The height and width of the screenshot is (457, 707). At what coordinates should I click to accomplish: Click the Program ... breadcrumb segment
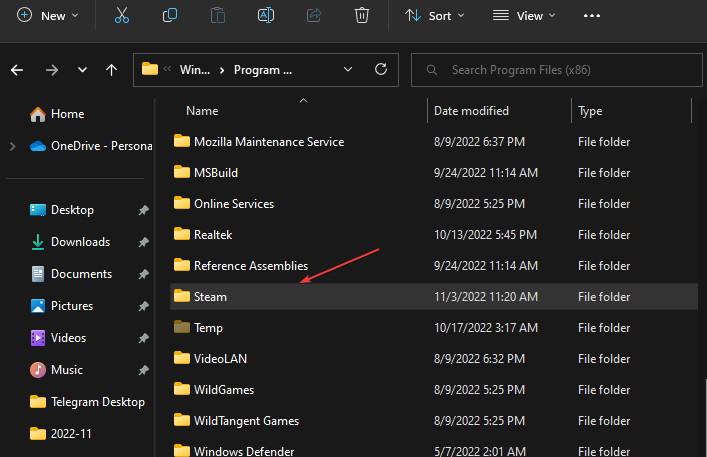pyautogui.click(x=263, y=70)
